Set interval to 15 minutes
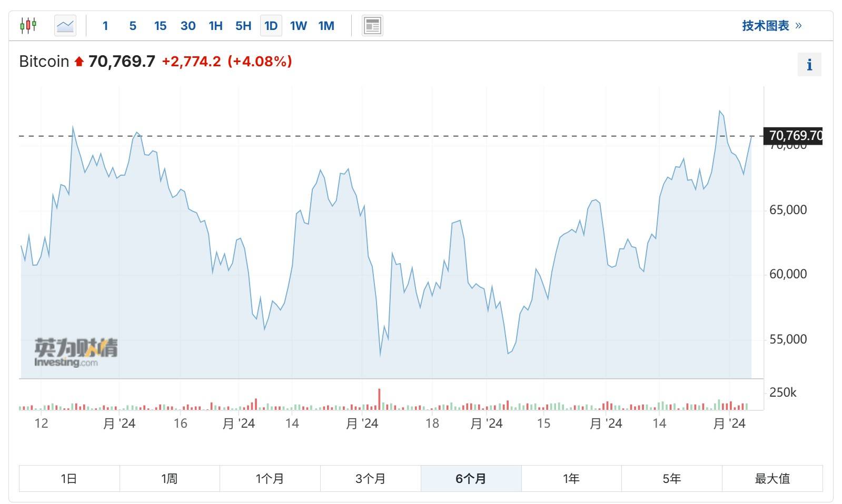The width and height of the screenshot is (842, 504). point(160,26)
